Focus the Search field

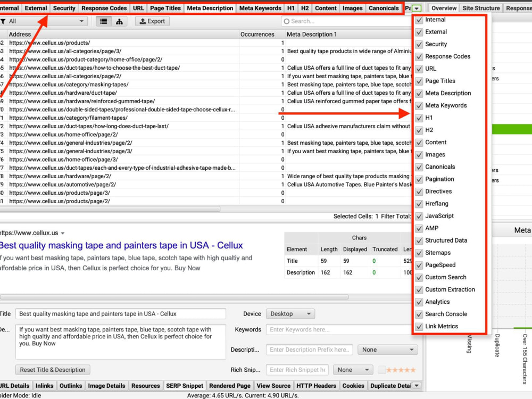pos(346,21)
